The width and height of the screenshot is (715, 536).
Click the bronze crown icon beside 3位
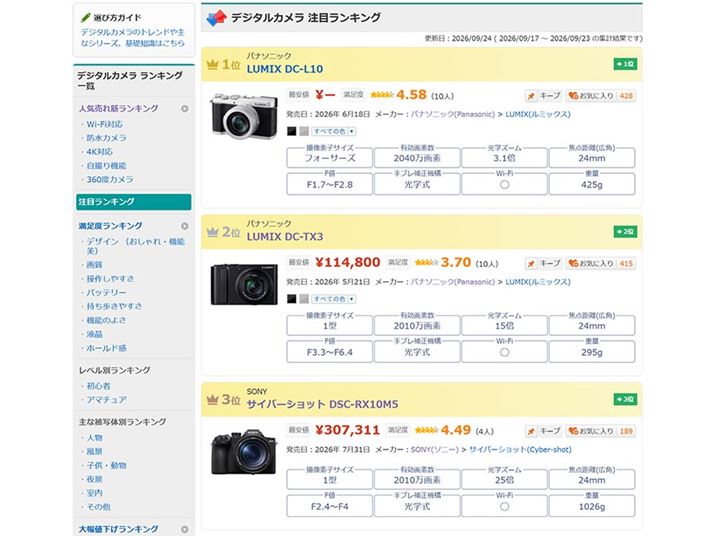coord(212,400)
